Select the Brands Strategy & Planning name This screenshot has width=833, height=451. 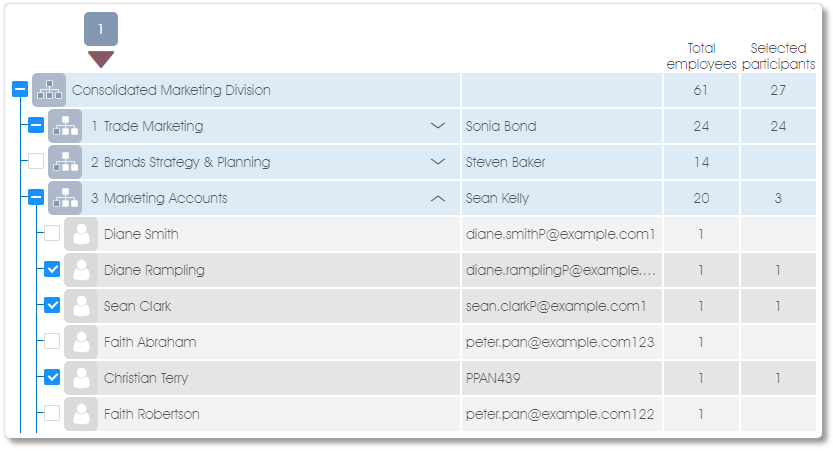click(187, 162)
